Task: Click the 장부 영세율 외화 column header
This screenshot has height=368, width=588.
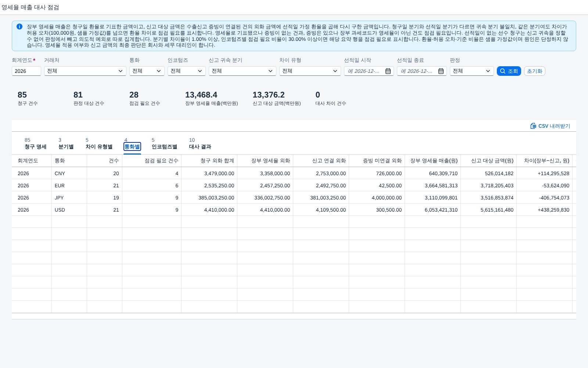Action: point(265,161)
